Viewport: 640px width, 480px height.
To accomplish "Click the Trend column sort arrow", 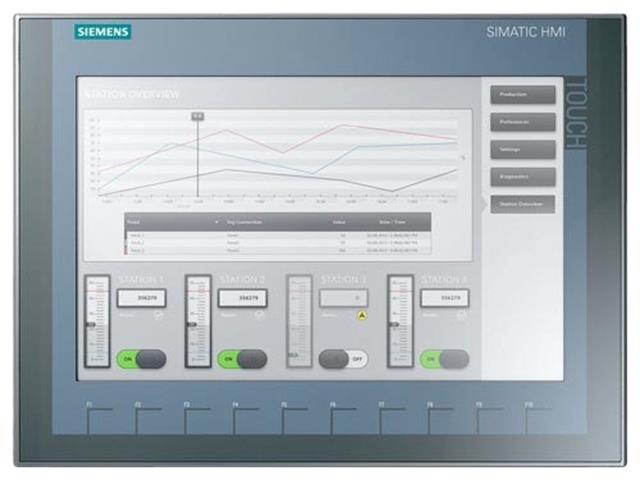I will click(x=216, y=219).
